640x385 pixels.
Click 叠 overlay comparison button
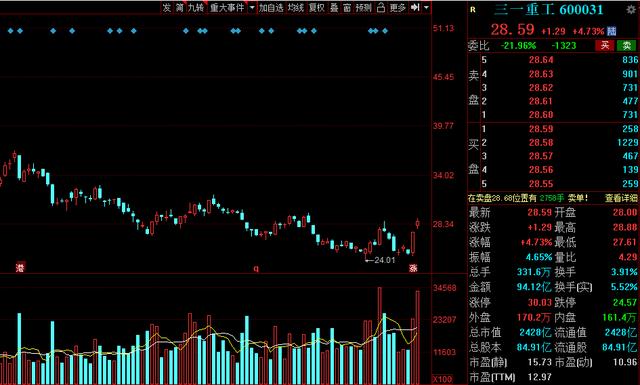point(334,7)
